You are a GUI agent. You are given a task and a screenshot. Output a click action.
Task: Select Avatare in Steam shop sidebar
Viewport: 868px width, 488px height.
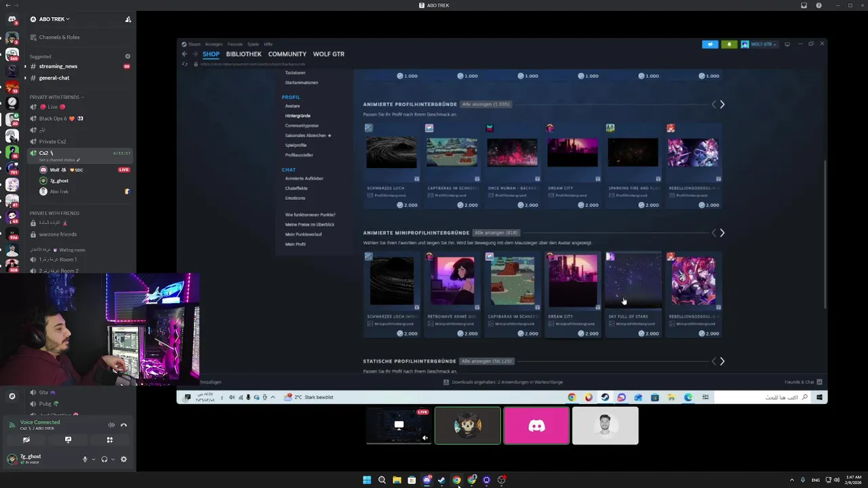[292, 106]
